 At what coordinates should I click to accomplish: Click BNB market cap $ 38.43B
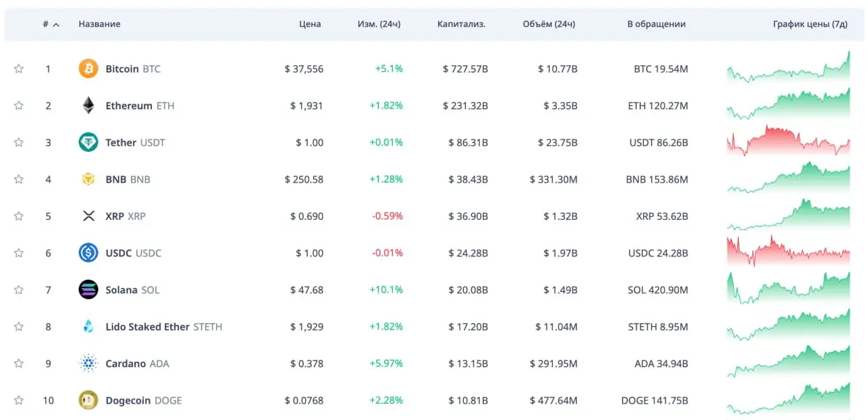pyautogui.click(x=468, y=179)
